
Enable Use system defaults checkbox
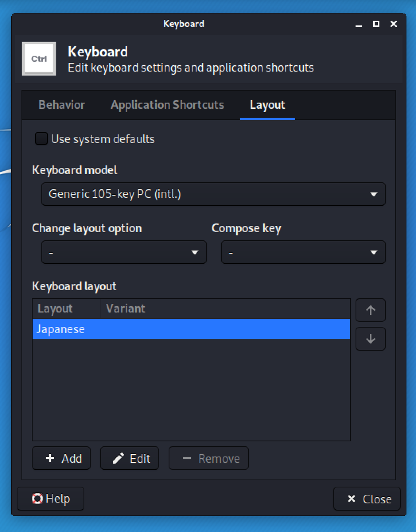41,139
